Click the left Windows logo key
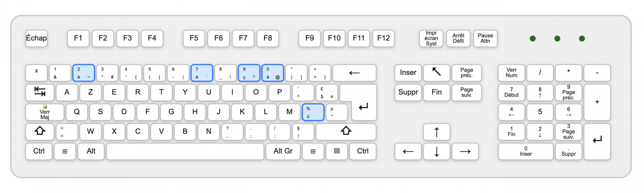The image size is (644, 193). pos(65,151)
